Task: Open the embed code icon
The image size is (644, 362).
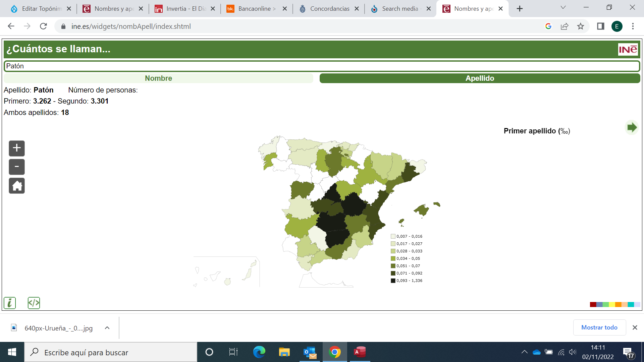Action: point(34,303)
